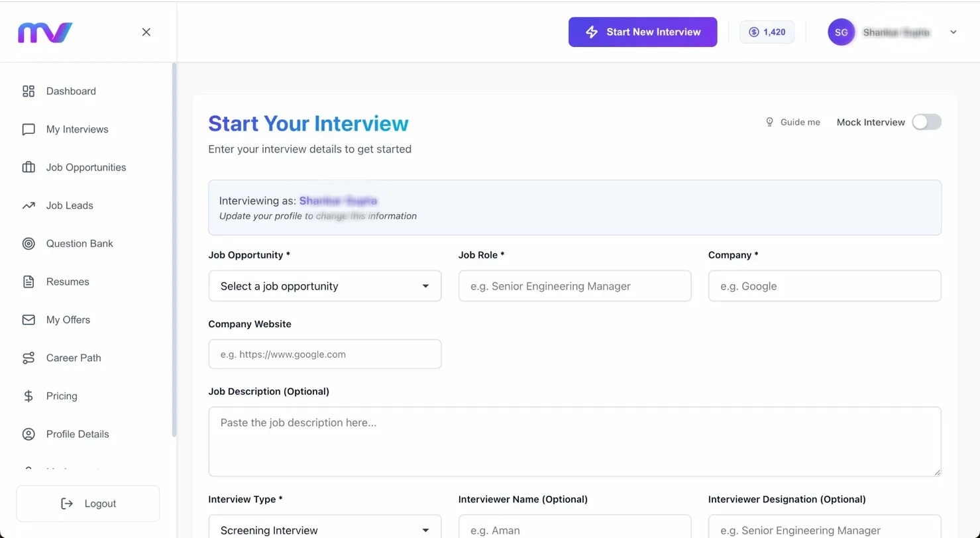Open the account menu chevron beside the profile name

click(x=953, y=32)
